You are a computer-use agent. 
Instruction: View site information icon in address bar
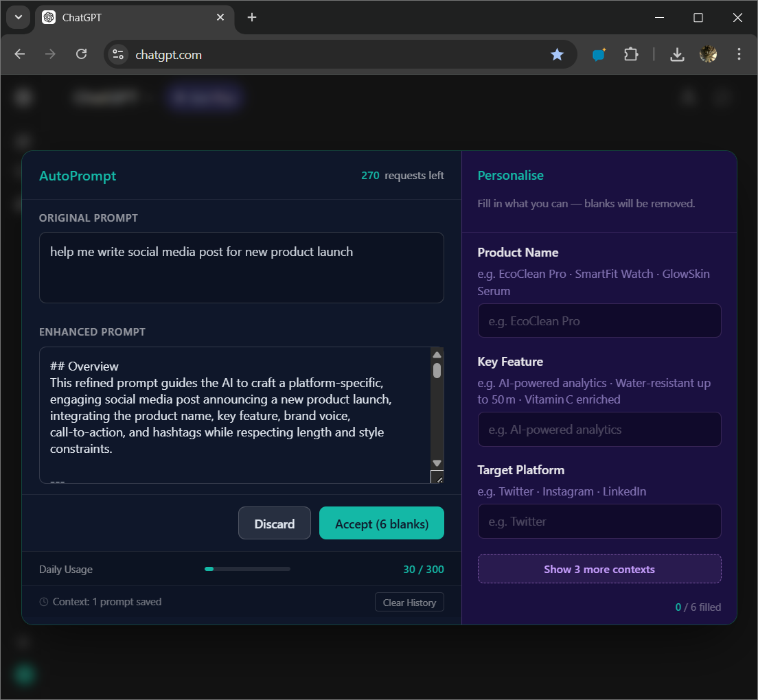click(x=118, y=54)
